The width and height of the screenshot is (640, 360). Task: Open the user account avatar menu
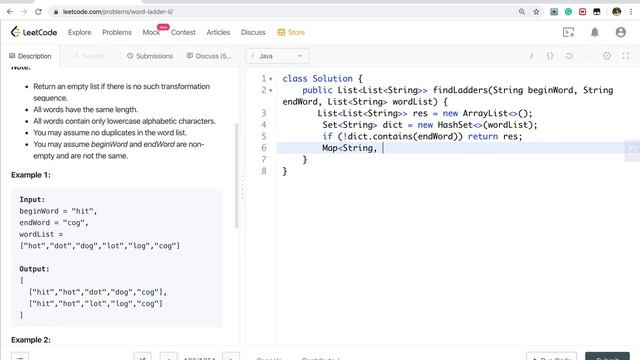pos(620,32)
